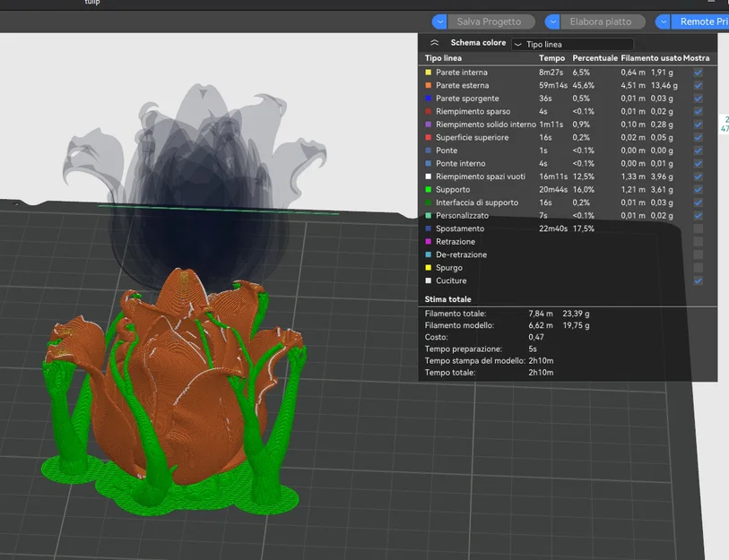Click the 45,6% percentage value
Image resolution: width=729 pixels, height=560 pixels.
click(x=583, y=85)
